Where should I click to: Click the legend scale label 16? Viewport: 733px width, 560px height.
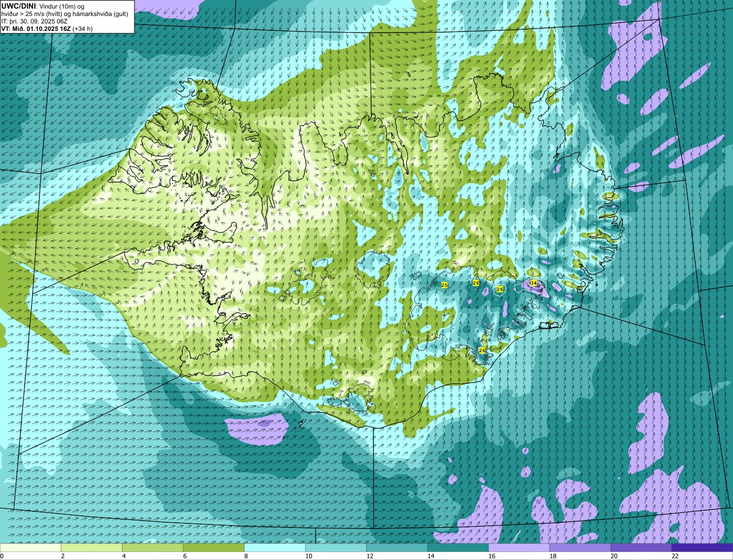[x=492, y=556]
